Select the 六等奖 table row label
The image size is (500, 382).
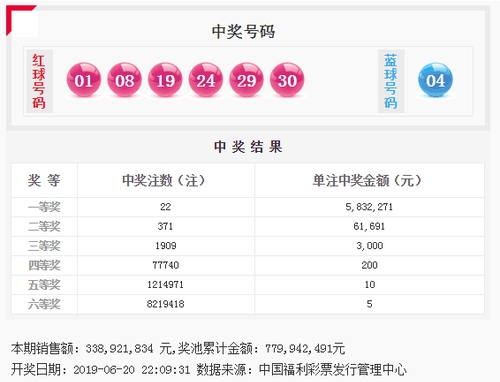point(44,304)
